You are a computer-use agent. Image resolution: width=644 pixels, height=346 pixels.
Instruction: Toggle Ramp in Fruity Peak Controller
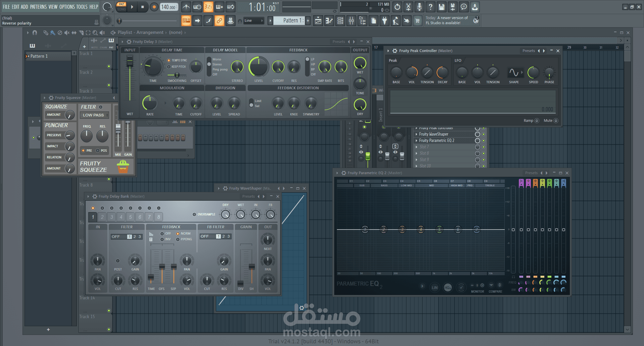(537, 121)
